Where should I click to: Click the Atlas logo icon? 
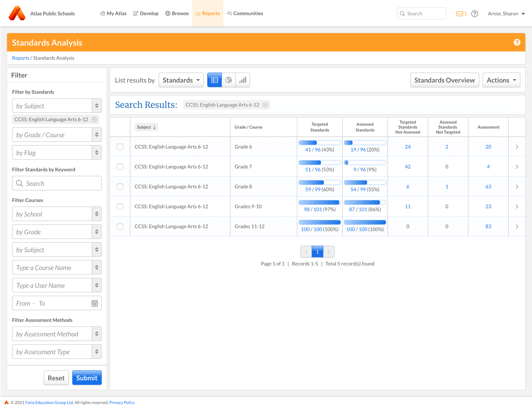pyautogui.click(x=17, y=13)
